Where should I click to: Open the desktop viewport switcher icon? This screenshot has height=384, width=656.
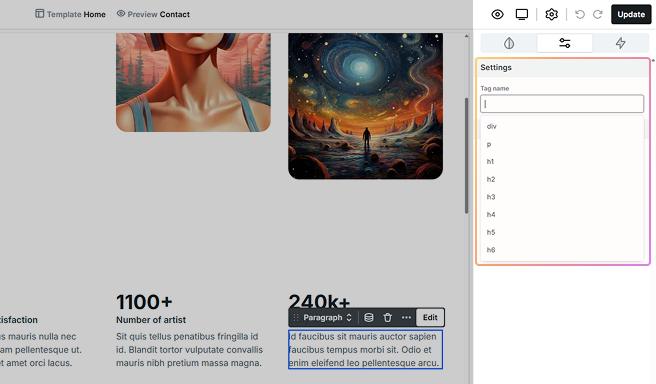click(x=522, y=15)
